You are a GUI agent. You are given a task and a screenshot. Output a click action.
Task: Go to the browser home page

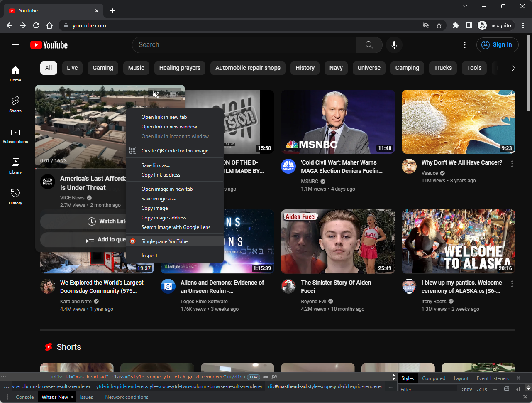coord(49,25)
